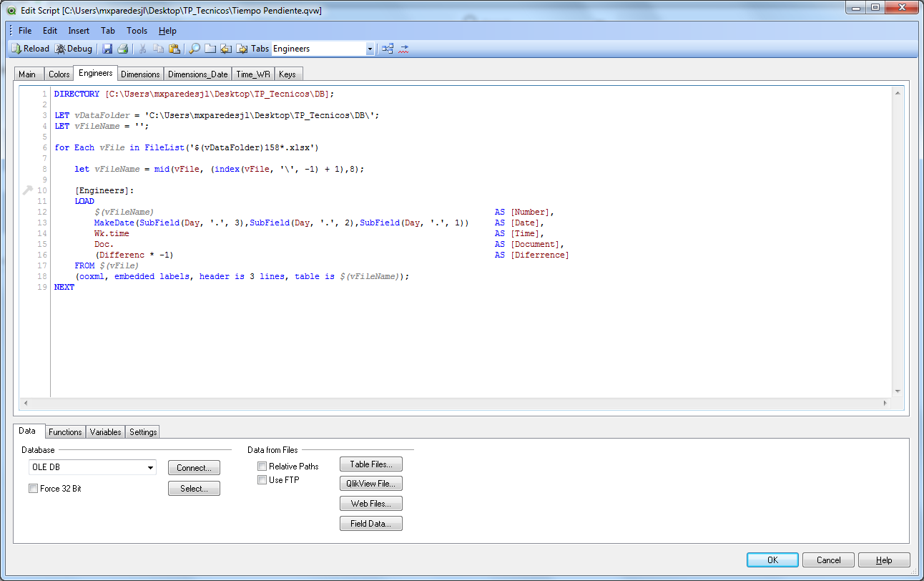Save the document with floppy icon
Screen dimensions: 924x581
tap(107, 49)
